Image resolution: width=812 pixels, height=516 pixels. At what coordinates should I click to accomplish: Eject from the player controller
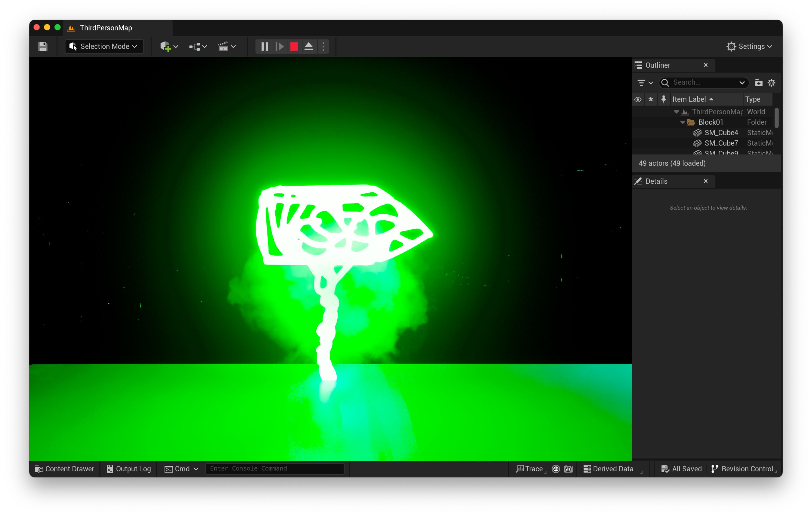[x=309, y=47]
